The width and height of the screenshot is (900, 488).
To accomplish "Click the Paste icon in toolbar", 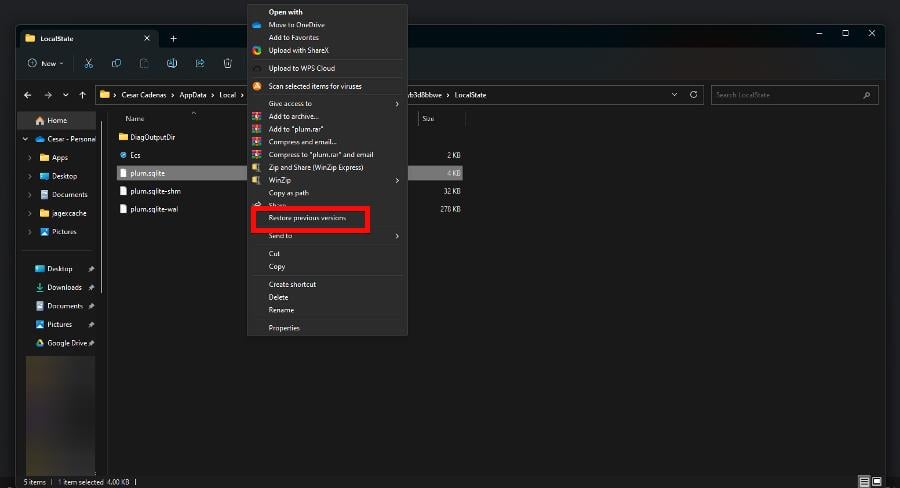I will (144, 63).
